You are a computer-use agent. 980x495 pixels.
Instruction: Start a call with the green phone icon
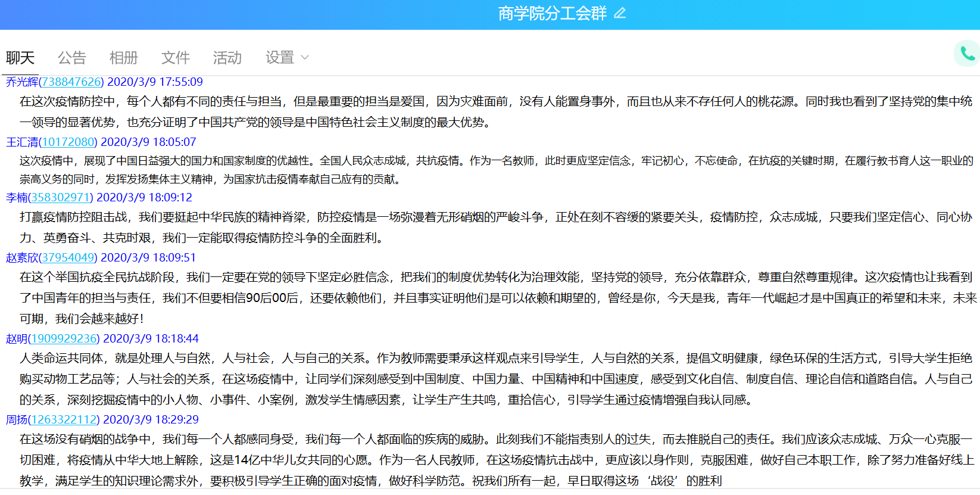pyautogui.click(x=967, y=54)
